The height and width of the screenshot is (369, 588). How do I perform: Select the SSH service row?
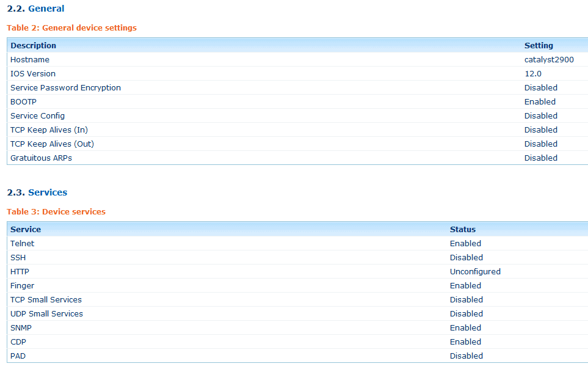click(298, 258)
